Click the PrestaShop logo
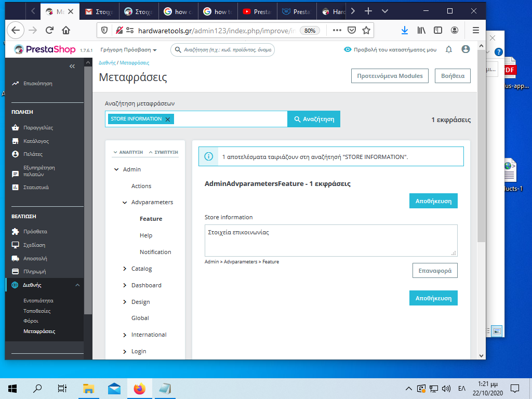Screen dimensions: 532x399 point(45,49)
